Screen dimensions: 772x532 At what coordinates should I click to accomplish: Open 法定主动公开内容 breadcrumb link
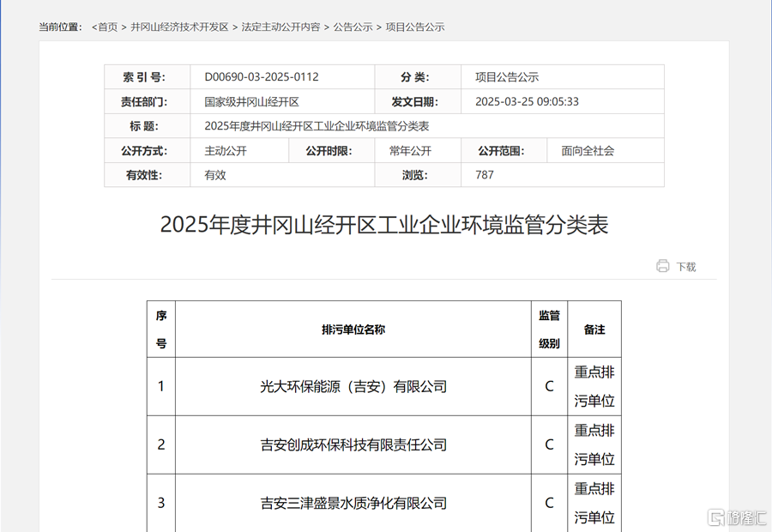[280, 27]
